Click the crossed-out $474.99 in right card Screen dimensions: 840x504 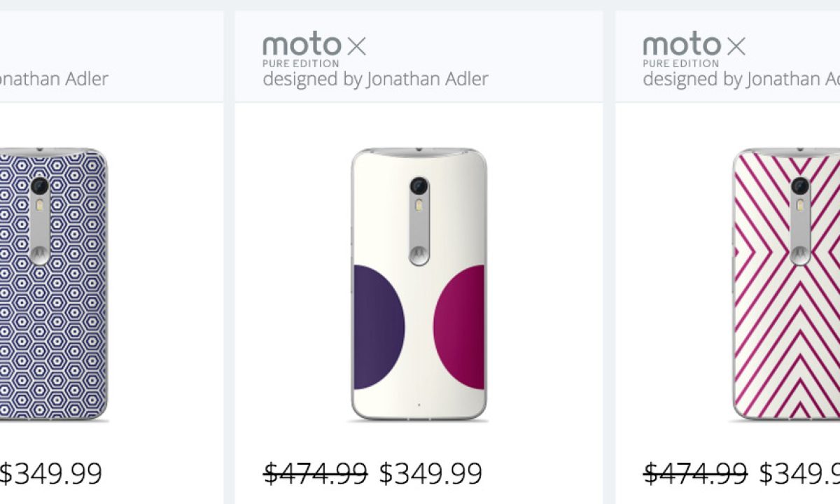(x=695, y=474)
